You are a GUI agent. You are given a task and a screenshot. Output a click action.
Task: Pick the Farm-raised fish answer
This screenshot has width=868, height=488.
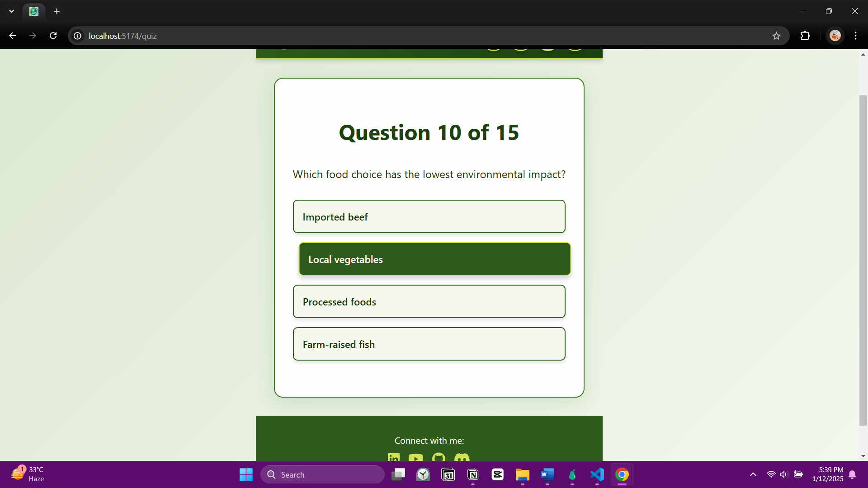(x=429, y=344)
